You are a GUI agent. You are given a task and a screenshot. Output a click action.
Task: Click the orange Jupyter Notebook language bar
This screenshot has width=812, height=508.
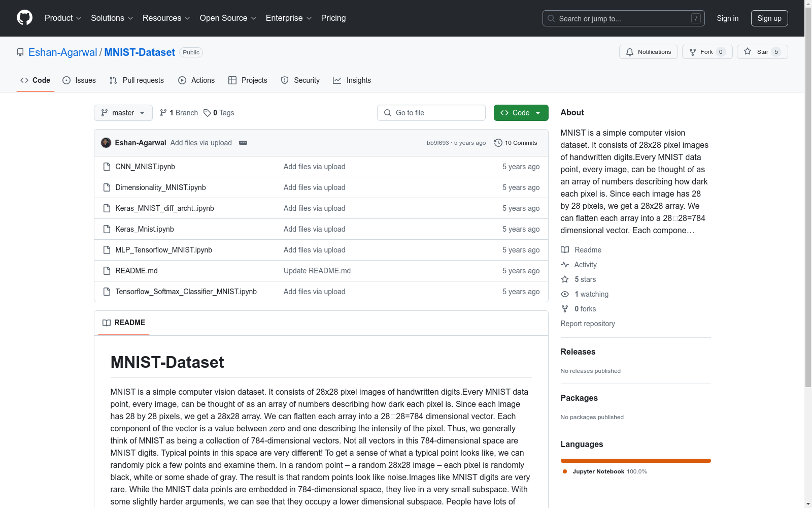[636, 461]
